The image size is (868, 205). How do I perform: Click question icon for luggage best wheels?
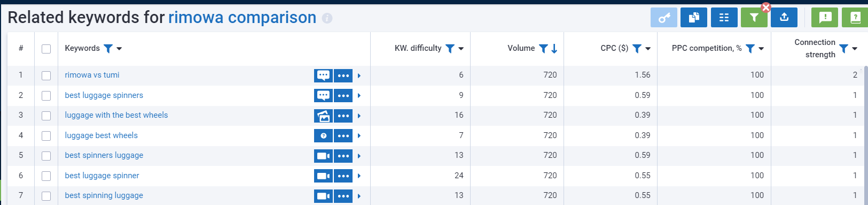(323, 136)
